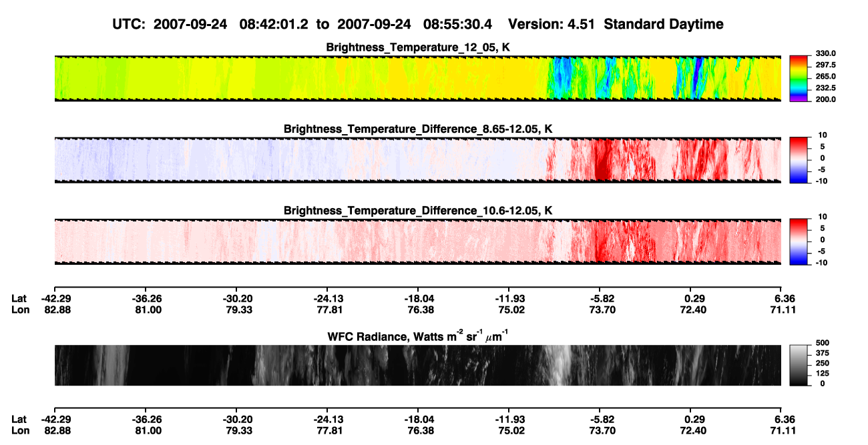Click the '297.5' colorbar label

pos(826,65)
